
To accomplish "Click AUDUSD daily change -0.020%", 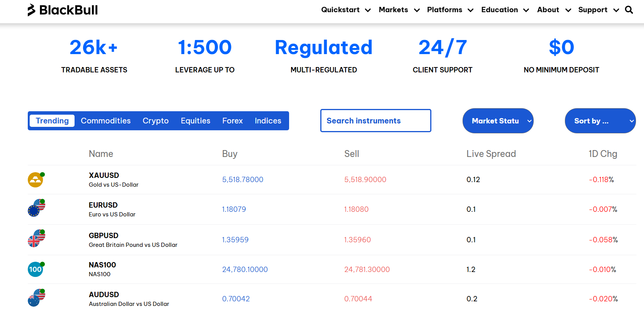I will point(603,299).
